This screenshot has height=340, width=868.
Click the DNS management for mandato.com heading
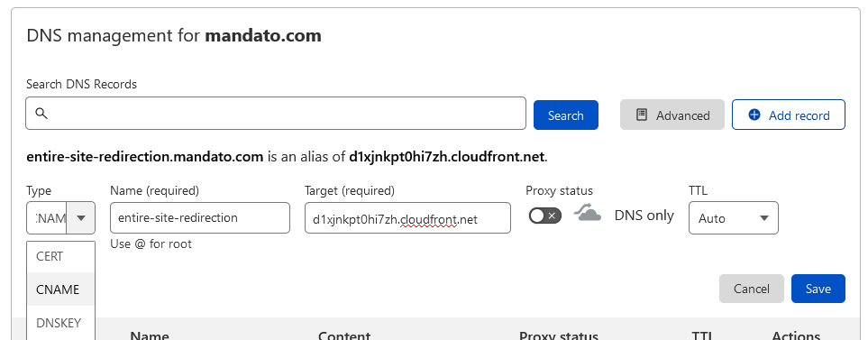[174, 36]
